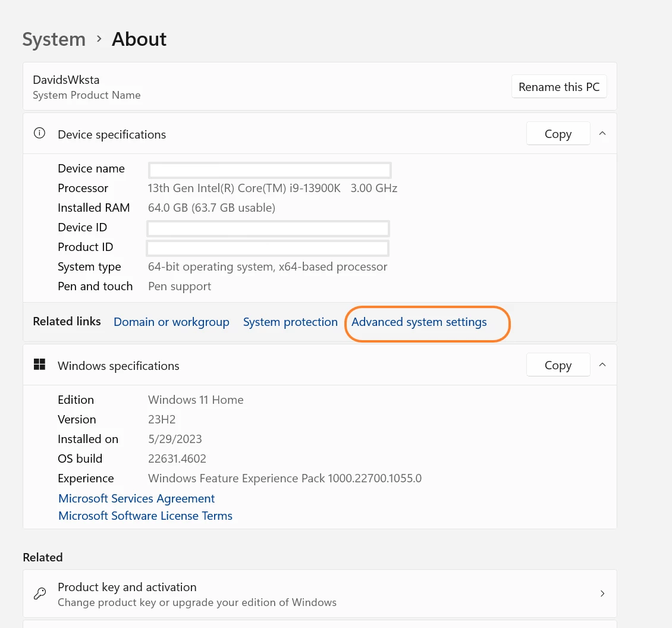Screen dimensions: 672x628
Task: Copy the Device specifications
Action: (558, 134)
